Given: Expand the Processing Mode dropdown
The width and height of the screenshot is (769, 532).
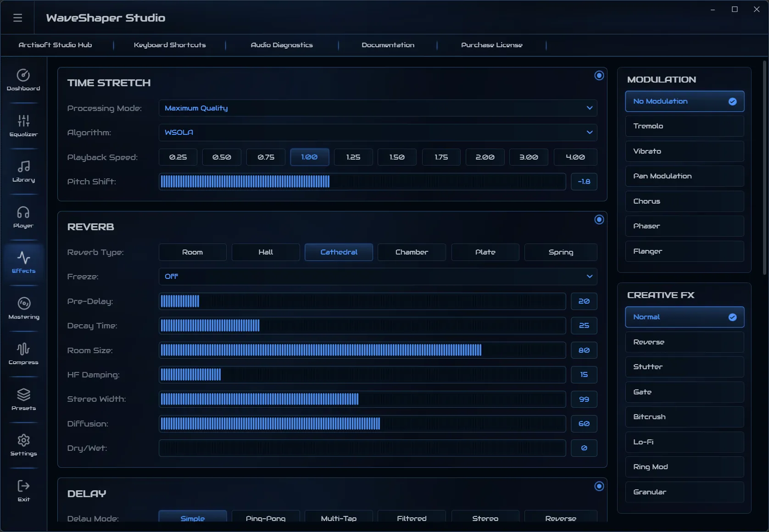Looking at the screenshot, I should [x=378, y=108].
